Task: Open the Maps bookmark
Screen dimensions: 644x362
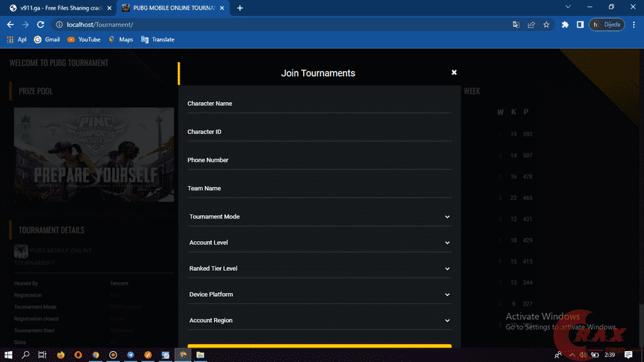Action: tap(121, 39)
